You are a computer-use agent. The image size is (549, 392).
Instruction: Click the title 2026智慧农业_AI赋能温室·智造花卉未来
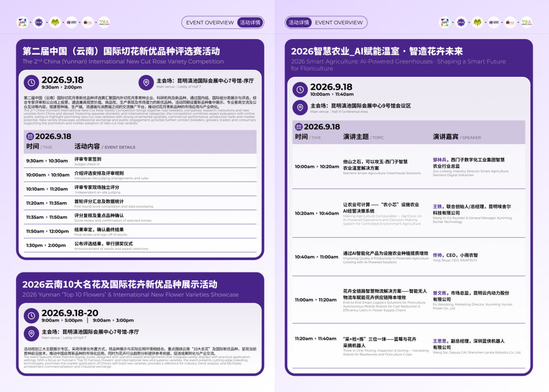(377, 51)
